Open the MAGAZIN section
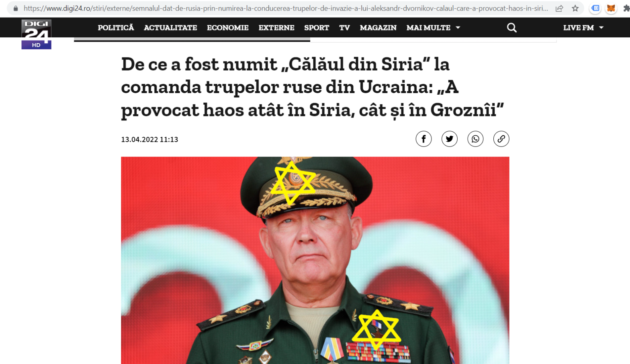 click(x=378, y=28)
